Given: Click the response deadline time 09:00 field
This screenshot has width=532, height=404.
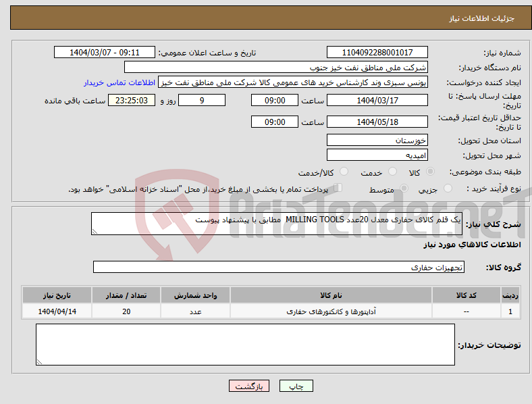Looking at the screenshot, I should (x=275, y=100).
